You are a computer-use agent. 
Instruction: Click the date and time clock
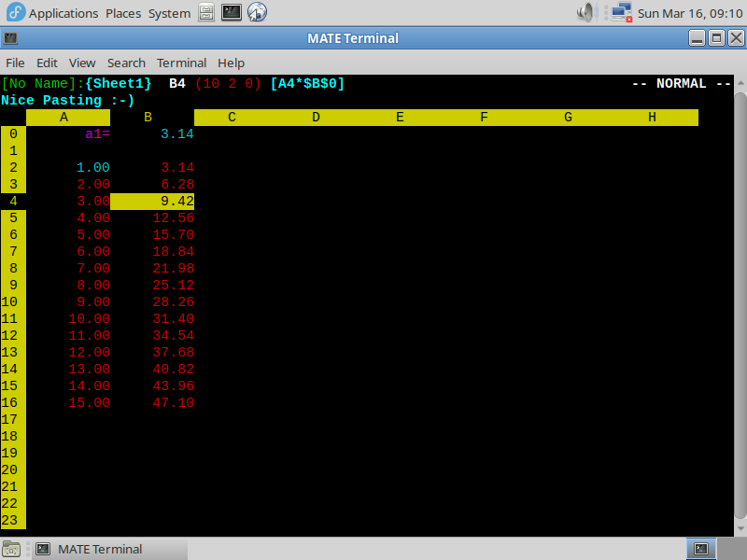(689, 13)
